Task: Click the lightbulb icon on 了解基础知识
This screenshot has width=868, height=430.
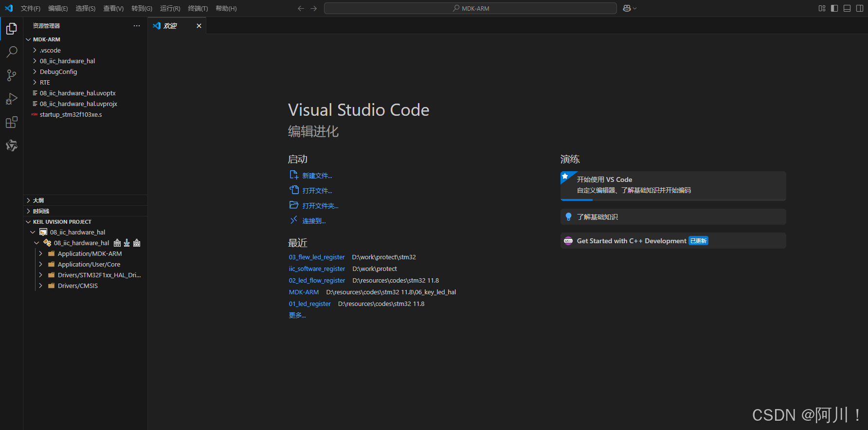Action: point(568,217)
